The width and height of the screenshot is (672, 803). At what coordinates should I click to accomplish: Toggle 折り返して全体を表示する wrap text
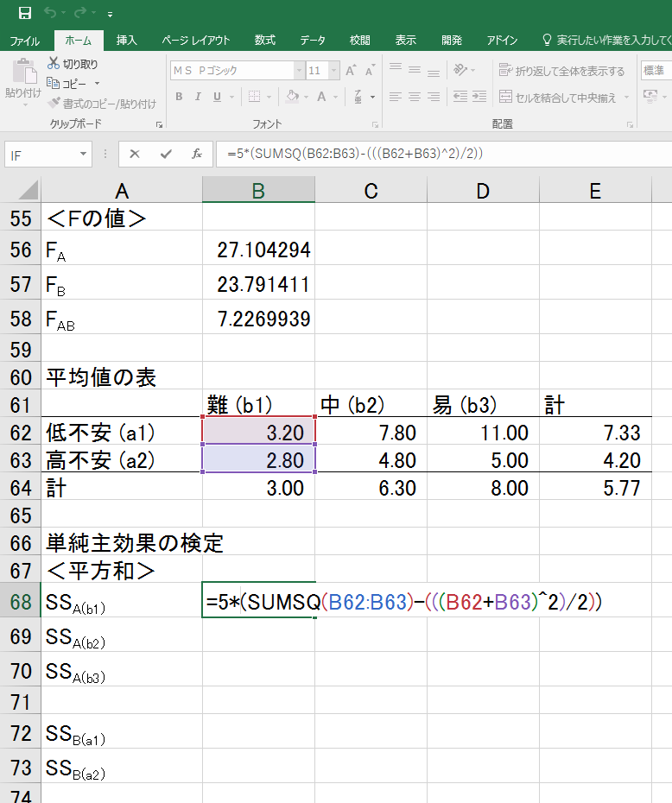(x=562, y=71)
